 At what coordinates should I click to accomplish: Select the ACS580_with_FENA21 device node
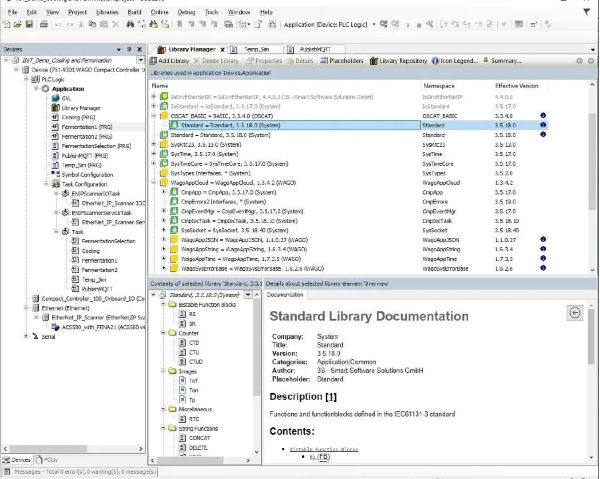click(103, 327)
